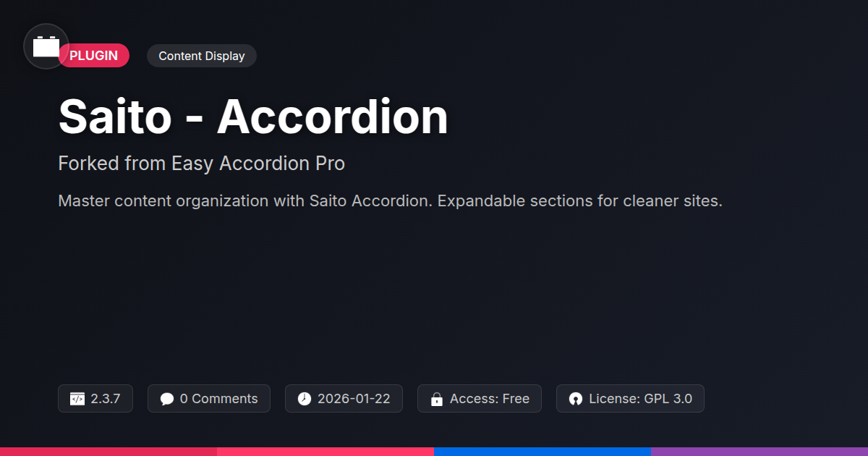
Task: Click the clock icon next to 2026-01-22
Action: point(305,399)
